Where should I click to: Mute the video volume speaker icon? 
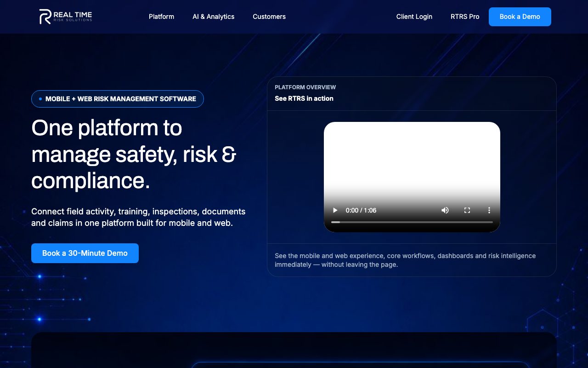[445, 210]
